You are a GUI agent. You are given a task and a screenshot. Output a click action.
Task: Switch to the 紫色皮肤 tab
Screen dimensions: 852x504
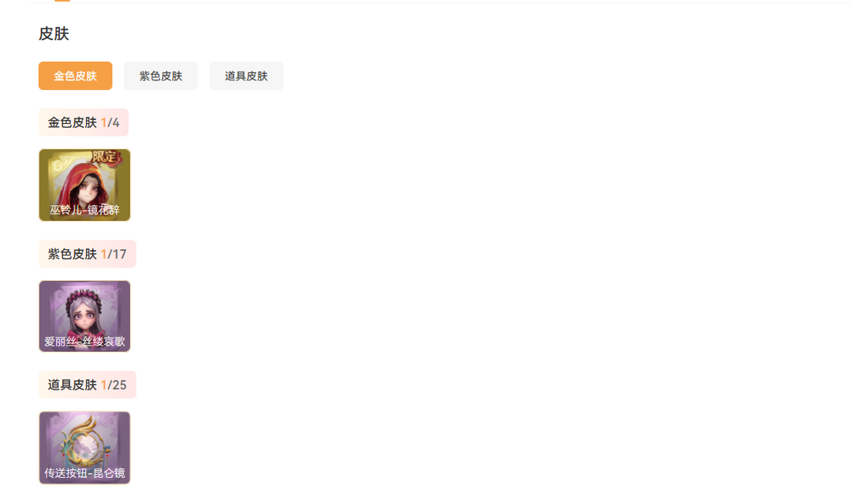pyautogui.click(x=160, y=76)
